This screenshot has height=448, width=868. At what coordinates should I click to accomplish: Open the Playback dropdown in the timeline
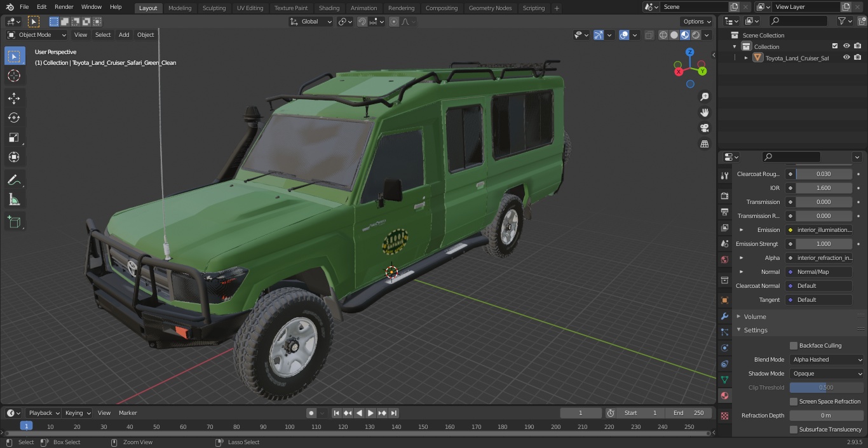click(43, 413)
